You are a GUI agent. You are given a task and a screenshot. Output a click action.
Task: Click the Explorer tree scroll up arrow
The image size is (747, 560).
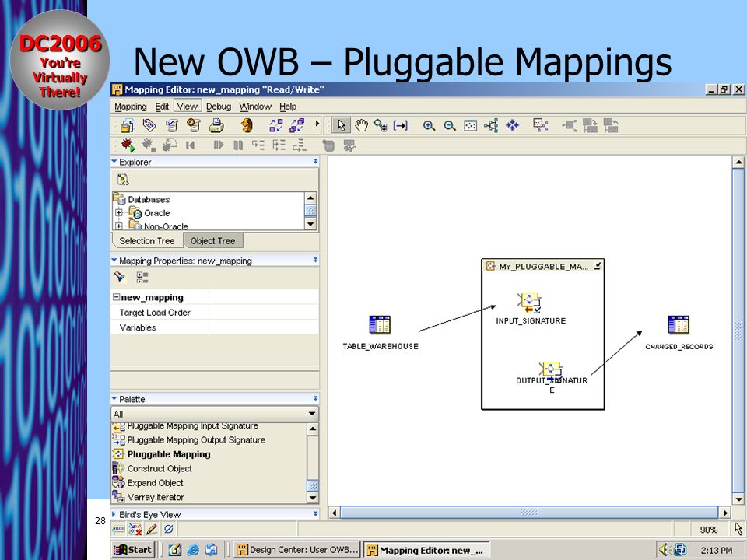[x=310, y=198]
